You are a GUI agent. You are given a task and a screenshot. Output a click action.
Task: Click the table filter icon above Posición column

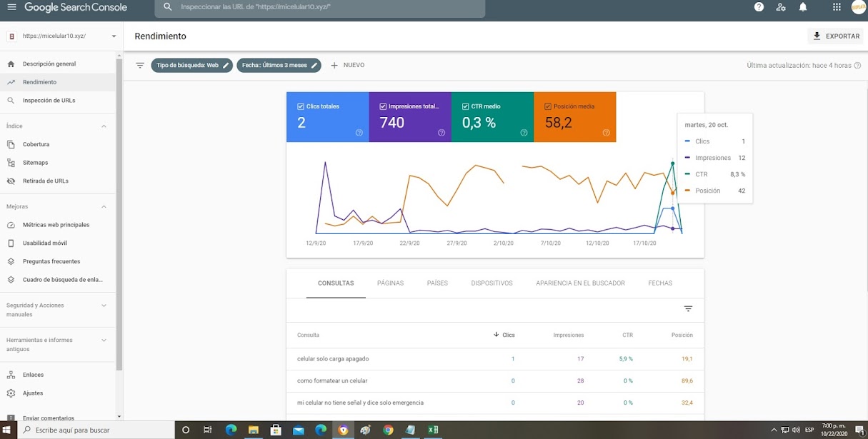click(688, 308)
